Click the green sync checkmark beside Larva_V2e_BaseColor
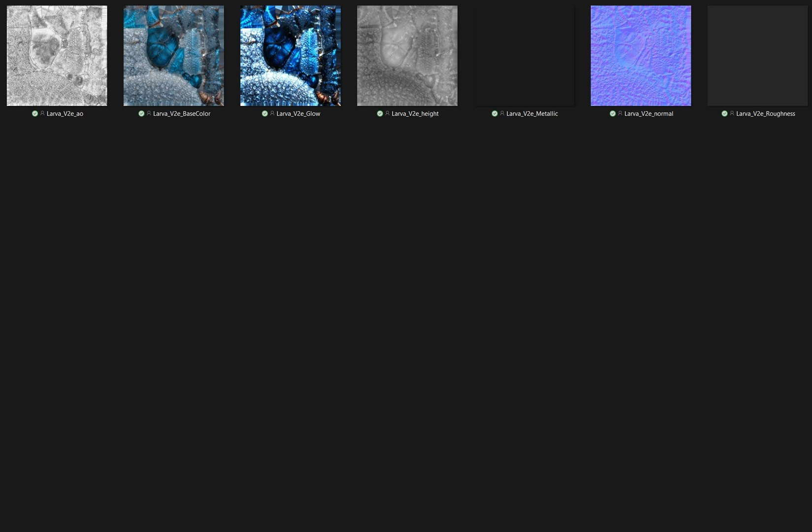 tap(141, 114)
